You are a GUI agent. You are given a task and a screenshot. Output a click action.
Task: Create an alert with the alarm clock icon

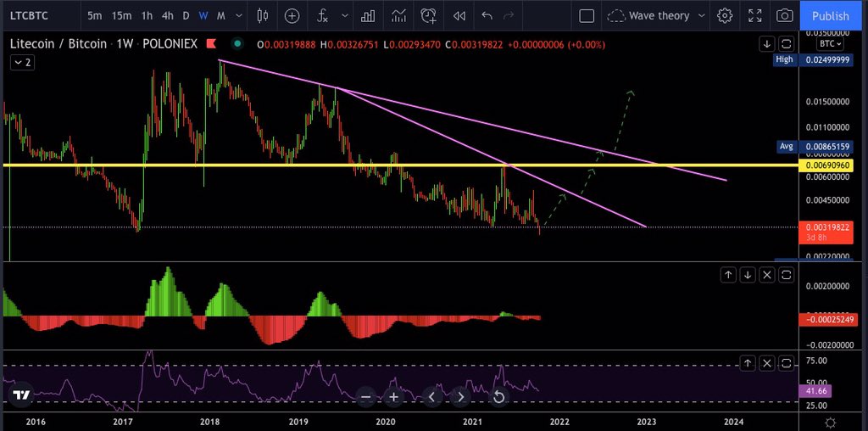[428, 16]
